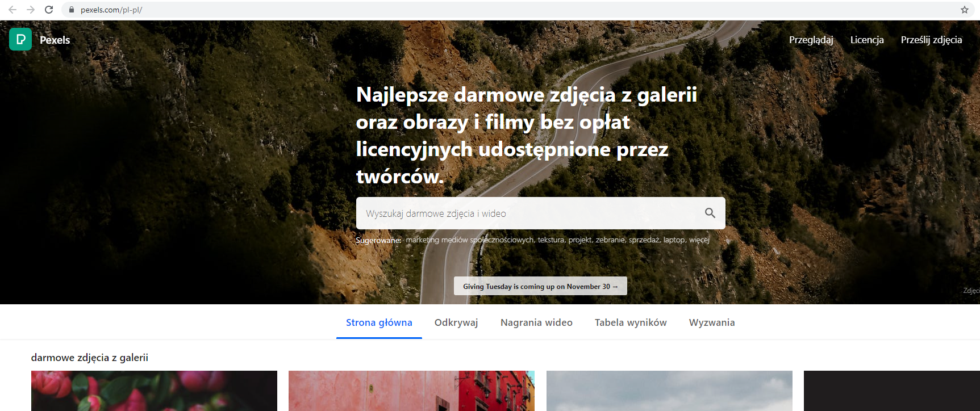
Task: Click the padlock site security icon
Action: click(x=71, y=10)
